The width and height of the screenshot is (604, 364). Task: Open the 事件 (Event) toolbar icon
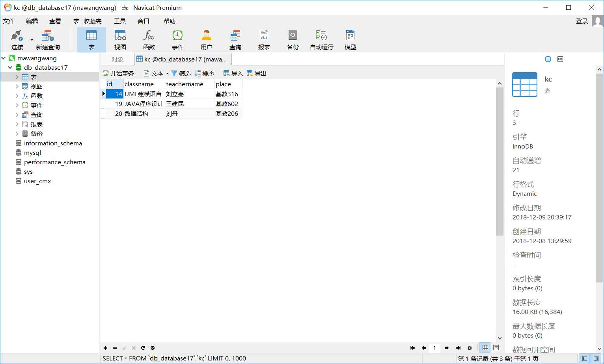178,40
